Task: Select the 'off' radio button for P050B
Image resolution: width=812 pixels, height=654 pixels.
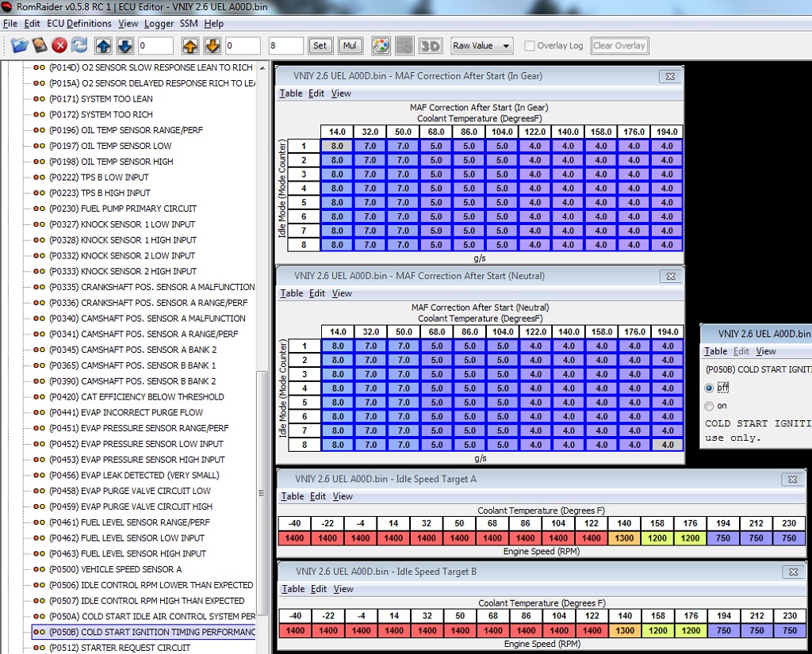Action: click(709, 388)
